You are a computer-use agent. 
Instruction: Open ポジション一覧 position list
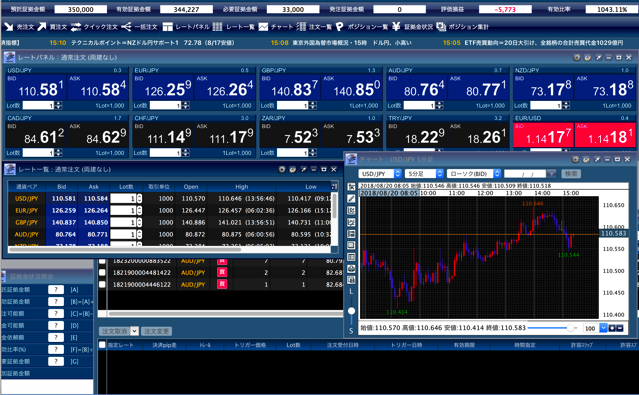(362, 27)
